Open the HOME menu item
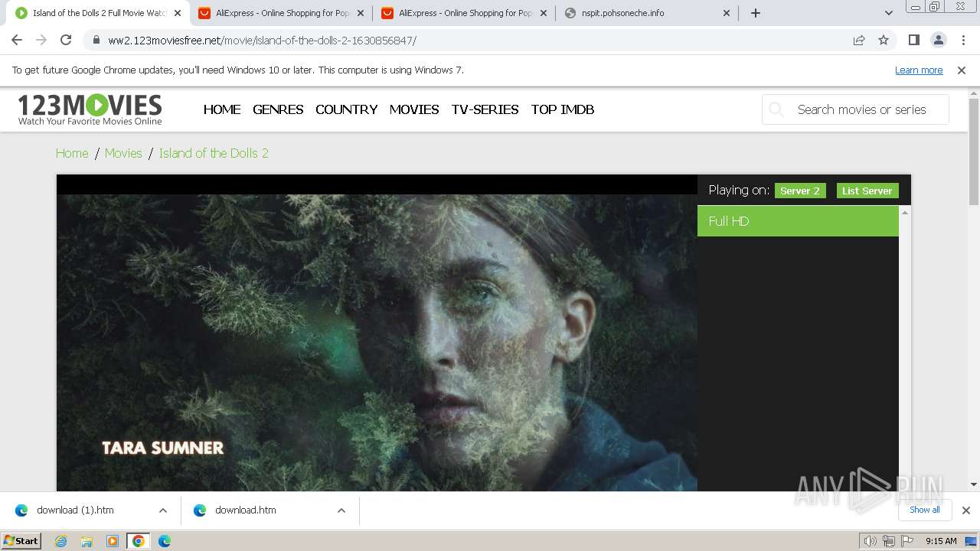The image size is (980, 551). click(x=222, y=109)
